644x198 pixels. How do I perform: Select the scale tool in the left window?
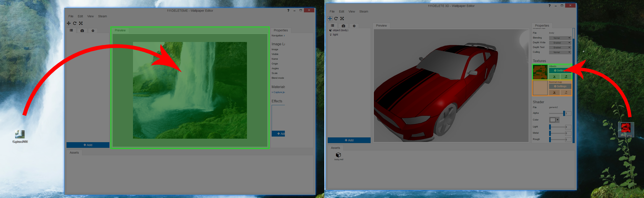click(x=81, y=23)
